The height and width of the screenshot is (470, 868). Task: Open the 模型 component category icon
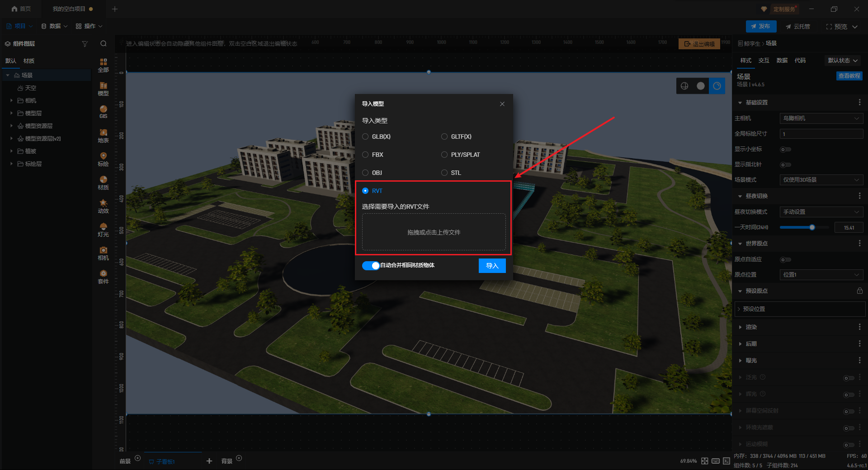104,89
